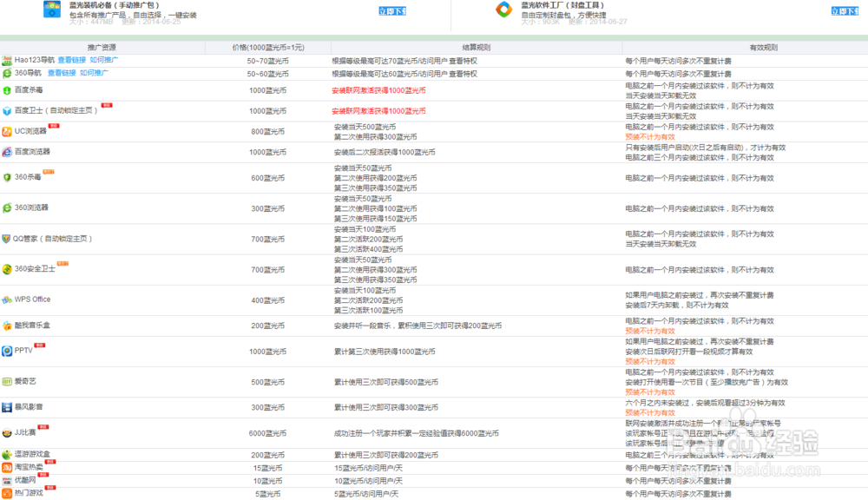The image size is (868, 500).
Task: Click the WPS Office name text
Action: [x=32, y=299]
